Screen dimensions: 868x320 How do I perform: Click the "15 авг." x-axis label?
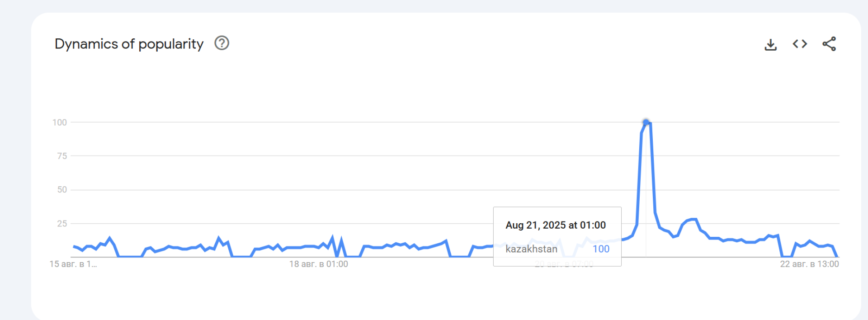pos(73,264)
